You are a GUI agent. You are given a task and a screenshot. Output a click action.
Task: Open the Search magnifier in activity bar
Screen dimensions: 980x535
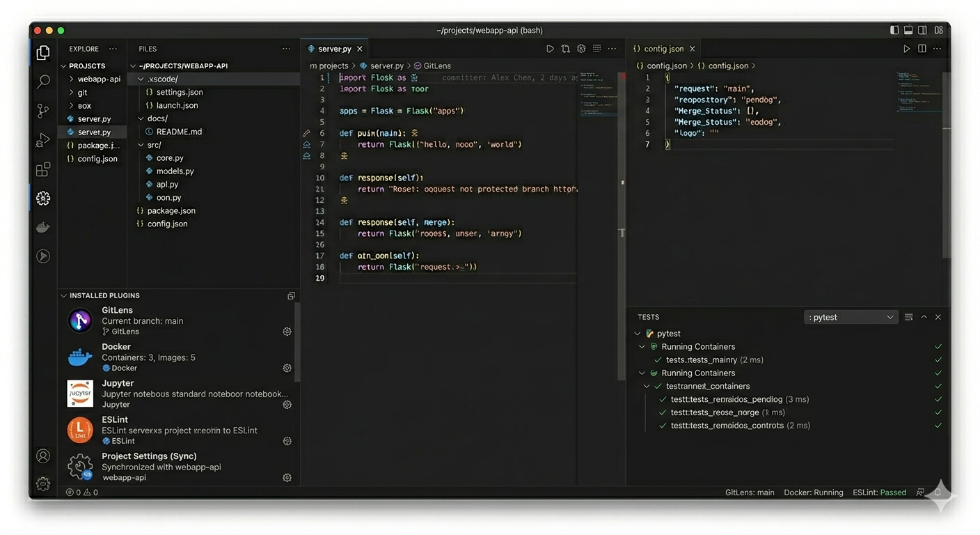click(43, 82)
